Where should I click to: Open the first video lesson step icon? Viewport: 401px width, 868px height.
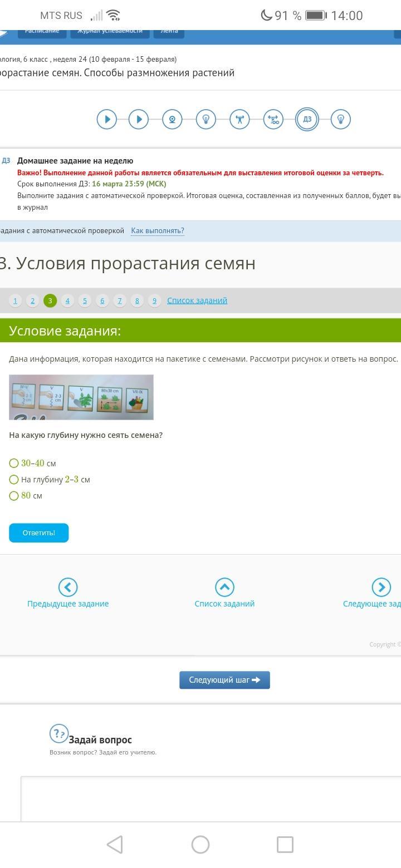click(107, 119)
